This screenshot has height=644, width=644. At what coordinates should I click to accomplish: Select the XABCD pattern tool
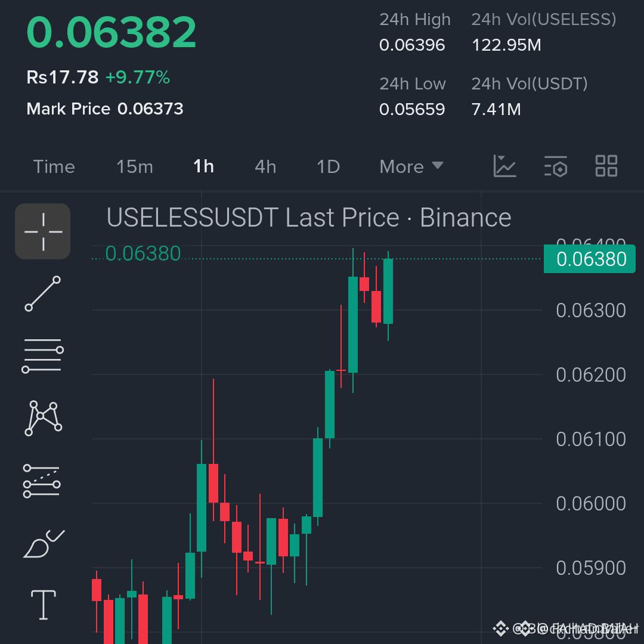pyautogui.click(x=43, y=418)
